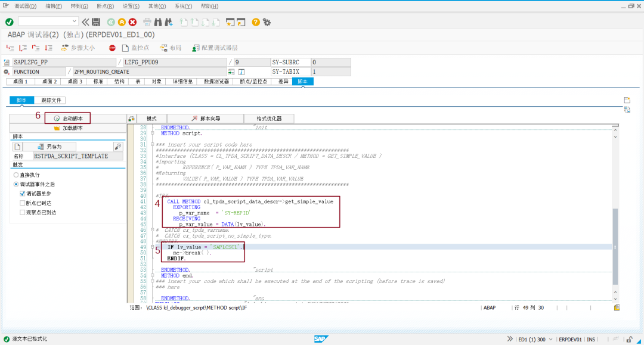Click the Save floppy disk icon
Viewport: 644px width, 345px height.
click(x=96, y=22)
